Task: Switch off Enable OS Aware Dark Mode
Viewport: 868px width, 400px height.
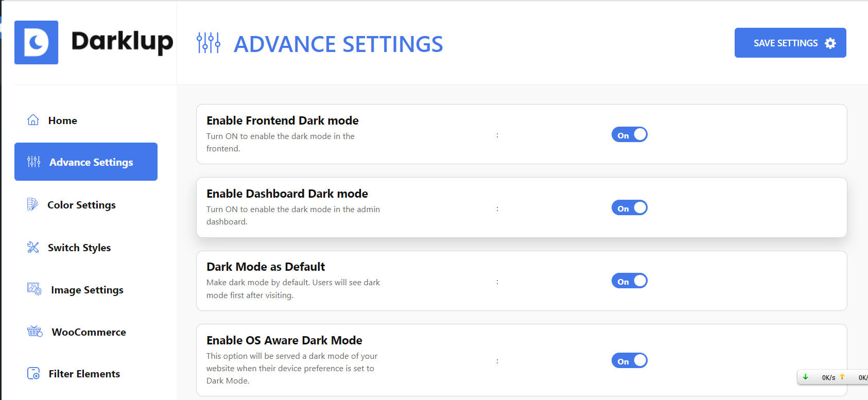Action: coord(629,361)
